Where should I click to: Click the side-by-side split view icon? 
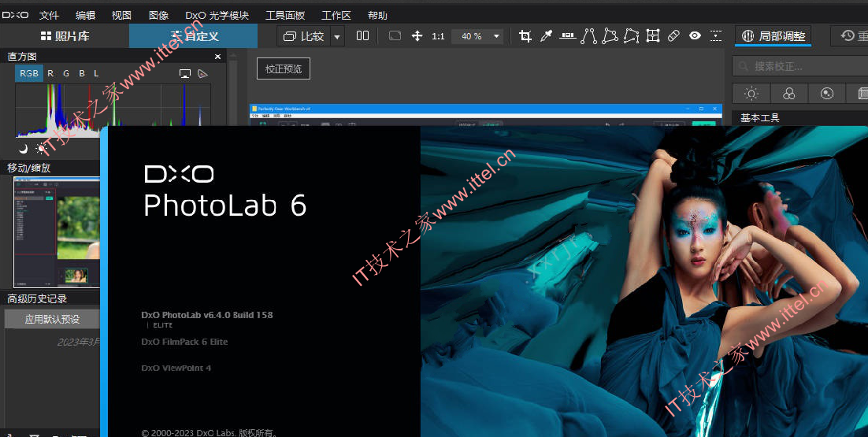pyautogui.click(x=362, y=36)
